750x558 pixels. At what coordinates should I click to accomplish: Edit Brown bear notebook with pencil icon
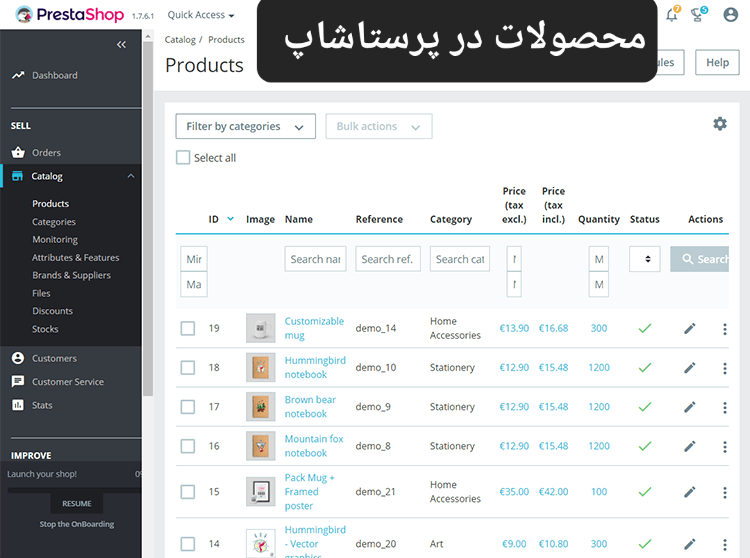[689, 407]
